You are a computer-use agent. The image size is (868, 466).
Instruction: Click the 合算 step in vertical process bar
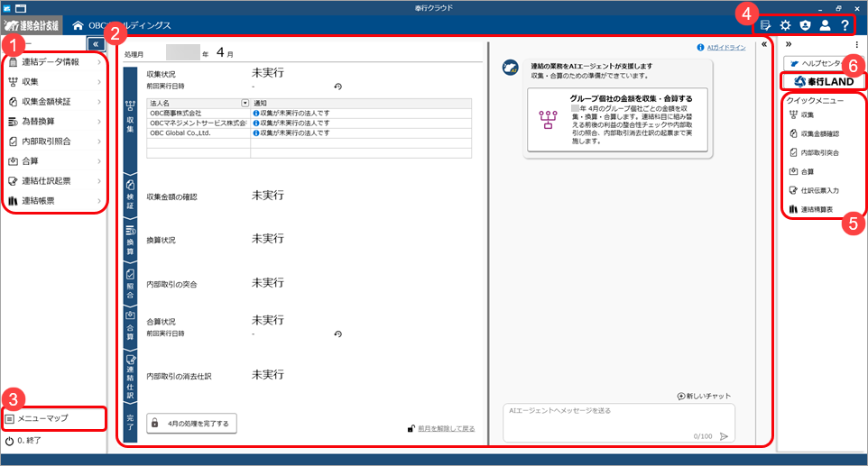click(x=130, y=326)
